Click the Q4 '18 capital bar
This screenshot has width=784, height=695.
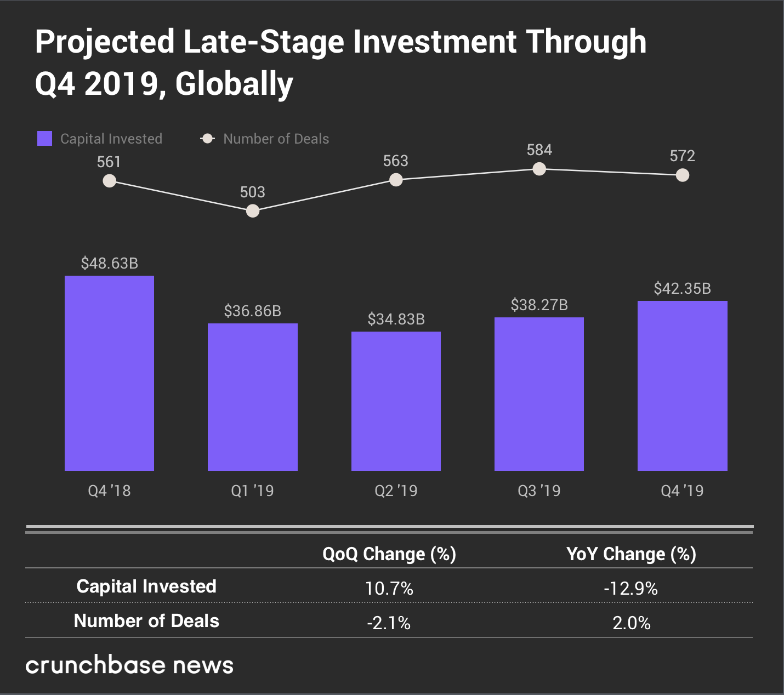(110, 373)
